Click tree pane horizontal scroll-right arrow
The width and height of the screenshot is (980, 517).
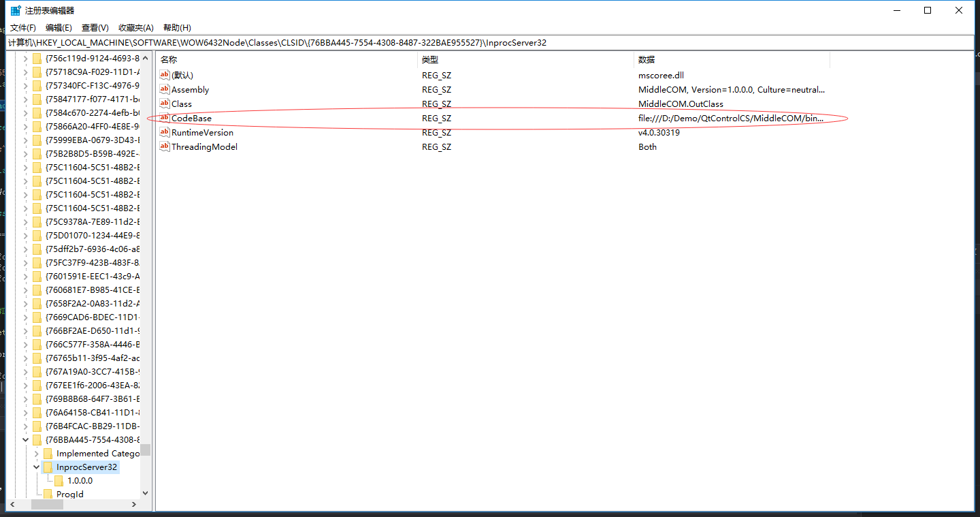134,504
